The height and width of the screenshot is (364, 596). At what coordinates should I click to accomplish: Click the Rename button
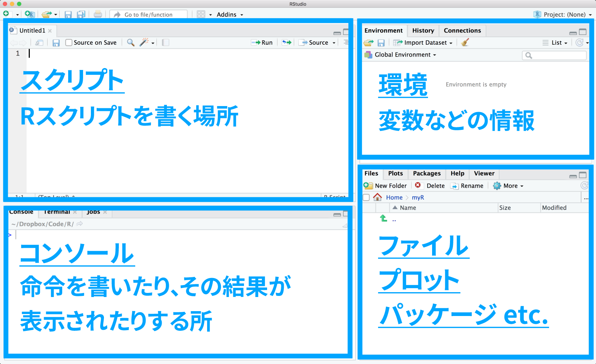click(x=467, y=186)
